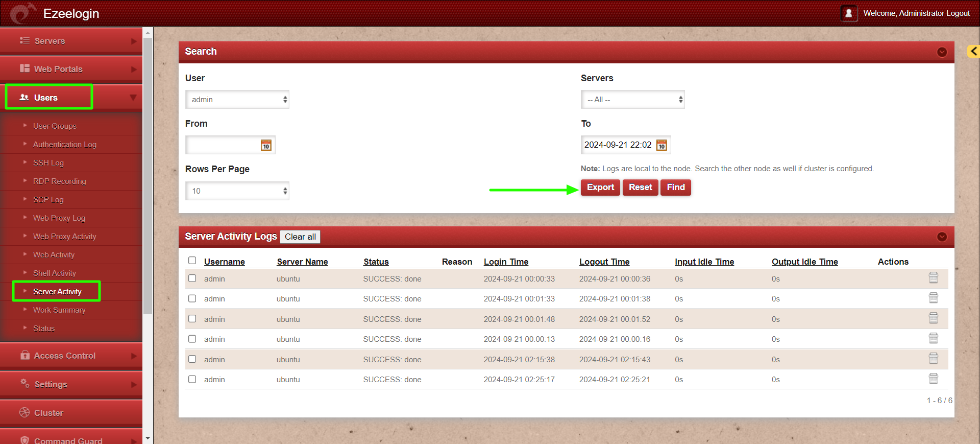Click the yellow side panel arrow icon
This screenshot has height=444, width=980.
(973, 51)
